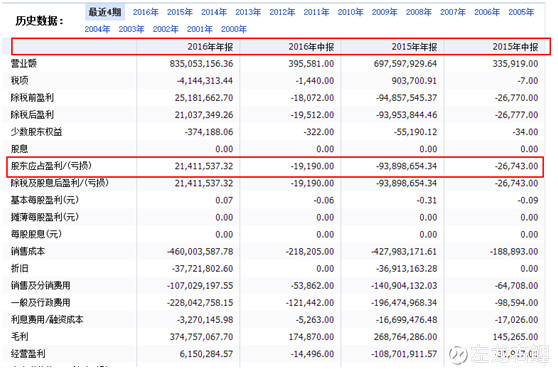Click the value -37,721,802.60
This screenshot has width=558, height=369.
pos(202,269)
